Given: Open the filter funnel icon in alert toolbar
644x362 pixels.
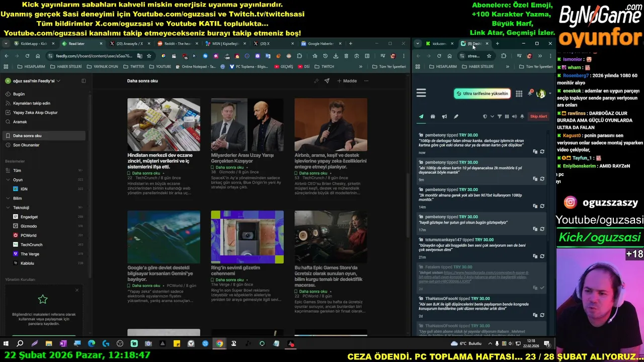Looking at the screenshot, I should 500,117.
